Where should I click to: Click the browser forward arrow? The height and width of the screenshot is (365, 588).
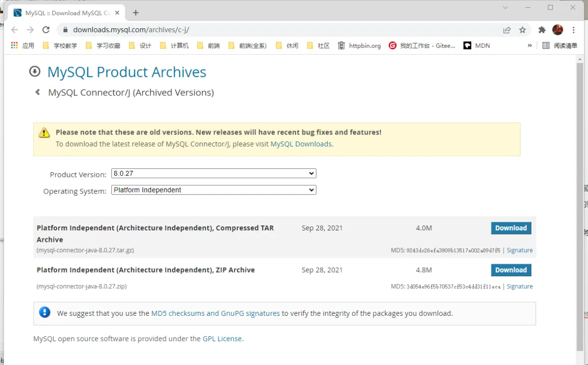(x=30, y=30)
